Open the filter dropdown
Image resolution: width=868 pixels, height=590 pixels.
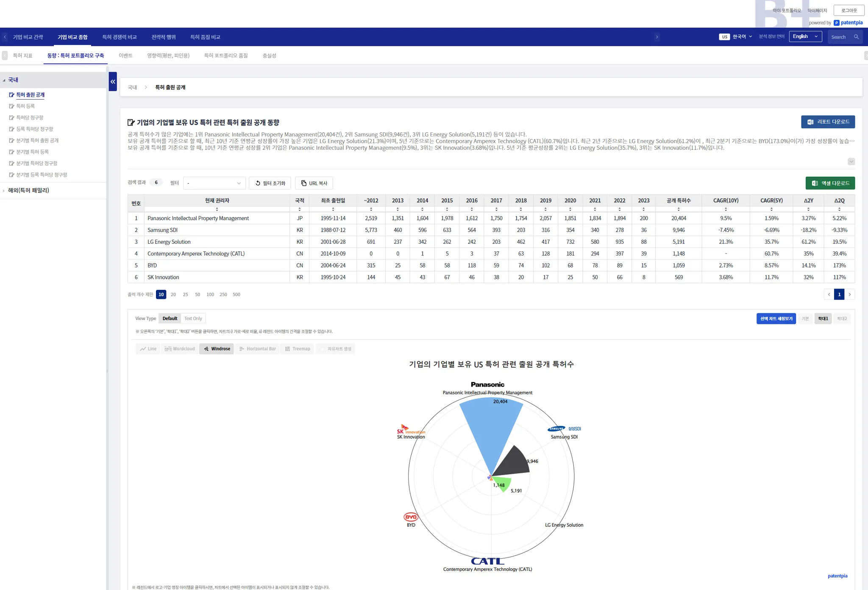(x=214, y=183)
